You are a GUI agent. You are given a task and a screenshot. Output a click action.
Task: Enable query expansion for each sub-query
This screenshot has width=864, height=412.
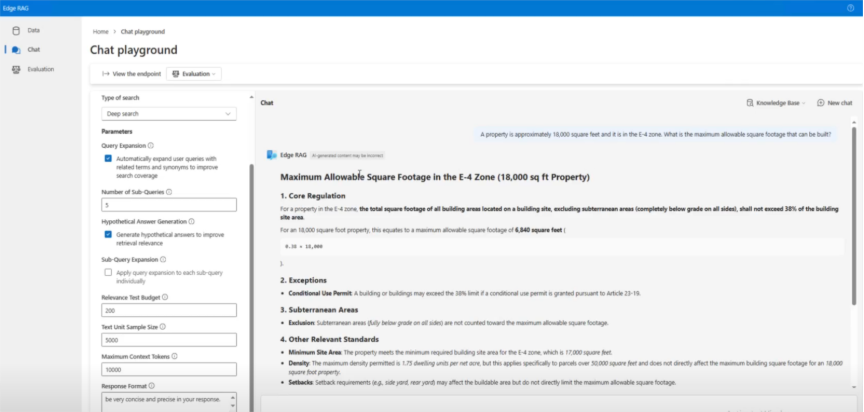click(108, 272)
